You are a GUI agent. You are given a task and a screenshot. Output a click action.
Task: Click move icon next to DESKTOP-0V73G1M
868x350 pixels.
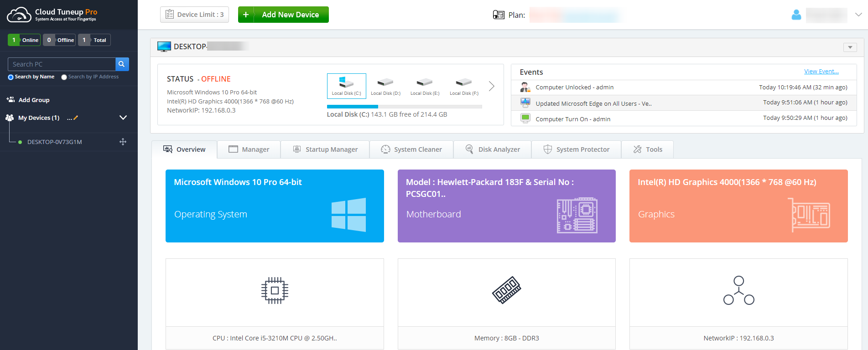click(123, 142)
